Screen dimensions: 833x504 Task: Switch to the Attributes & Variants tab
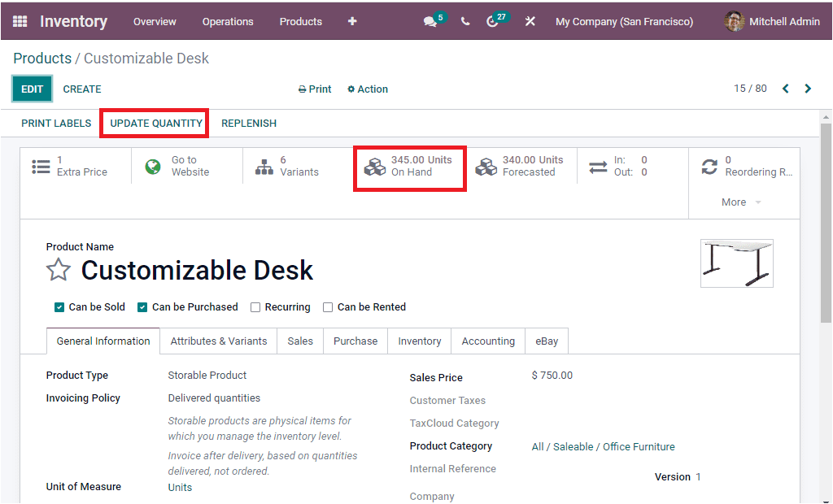[x=218, y=341]
